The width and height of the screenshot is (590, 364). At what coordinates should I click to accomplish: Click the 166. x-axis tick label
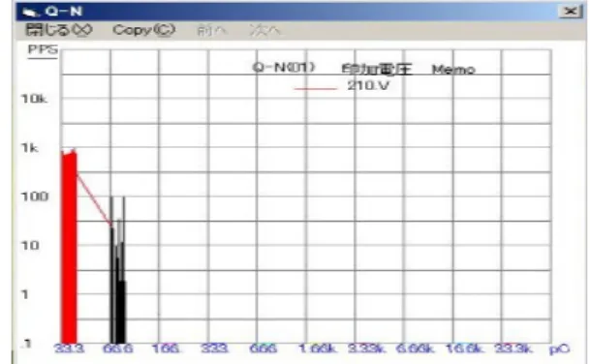tap(166, 349)
